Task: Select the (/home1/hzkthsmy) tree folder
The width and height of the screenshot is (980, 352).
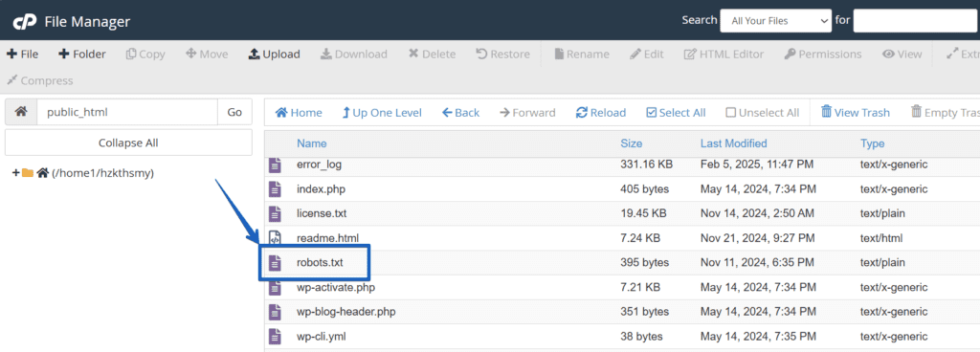Action: point(103,173)
